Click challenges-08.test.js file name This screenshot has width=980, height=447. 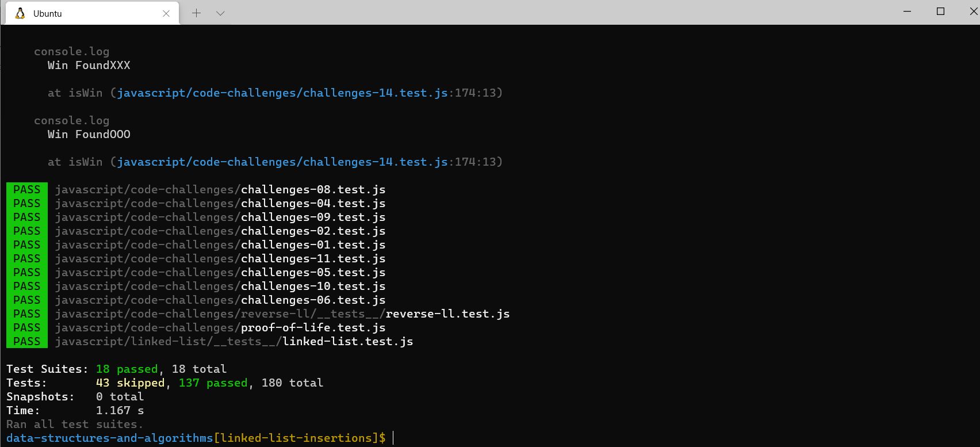point(313,189)
